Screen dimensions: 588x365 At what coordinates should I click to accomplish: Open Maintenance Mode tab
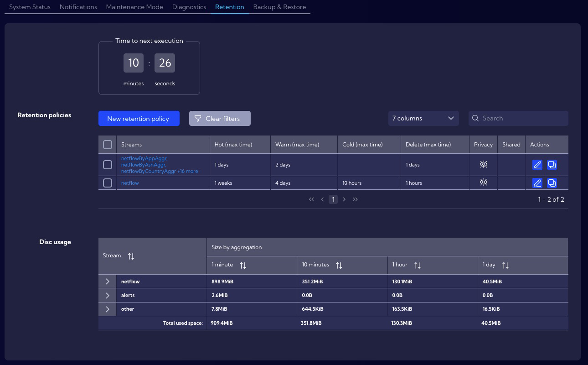pyautogui.click(x=134, y=7)
